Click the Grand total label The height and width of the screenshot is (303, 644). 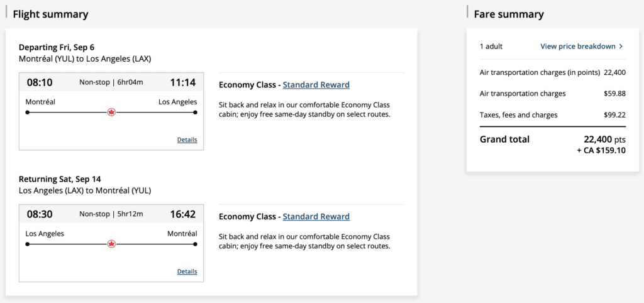[x=504, y=140]
